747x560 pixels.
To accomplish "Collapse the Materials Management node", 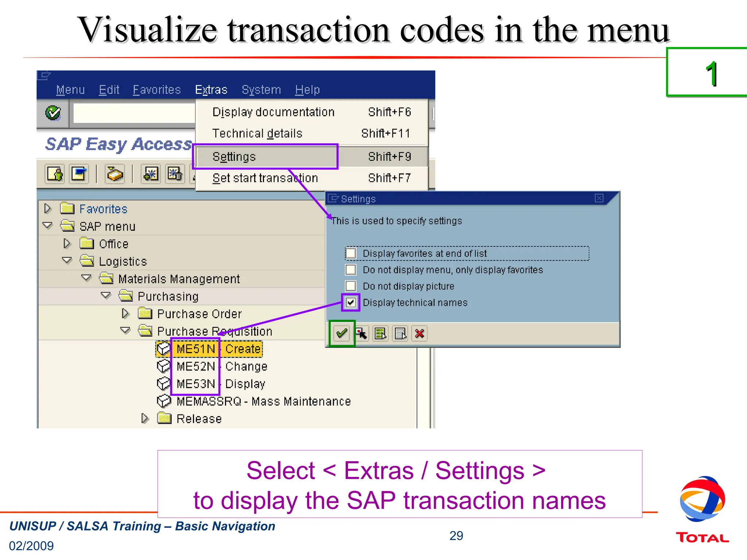I will 86,279.
